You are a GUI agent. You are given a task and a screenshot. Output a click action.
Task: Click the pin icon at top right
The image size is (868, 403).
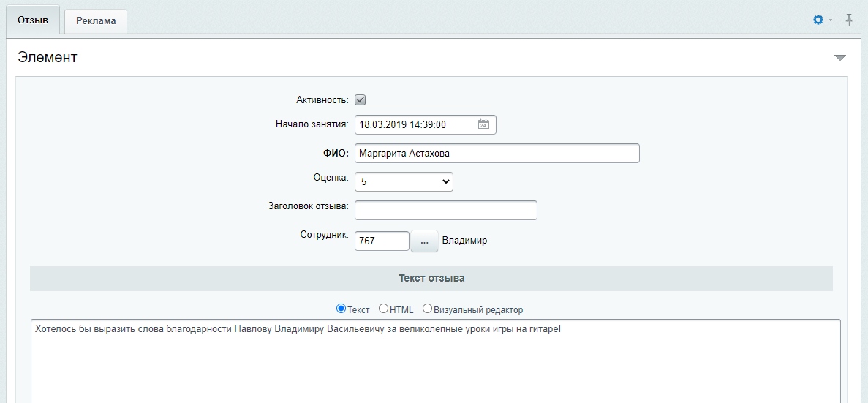849,20
